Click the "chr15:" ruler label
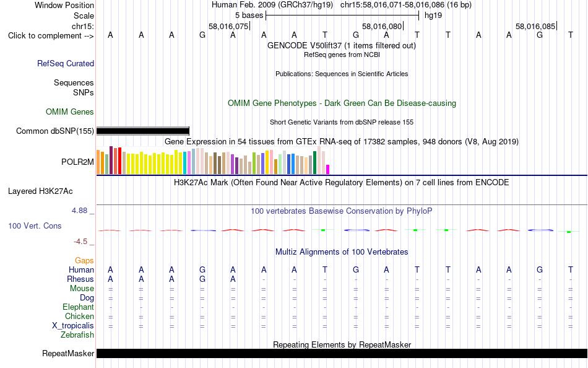Screen dimensions: 588x368 [82, 26]
